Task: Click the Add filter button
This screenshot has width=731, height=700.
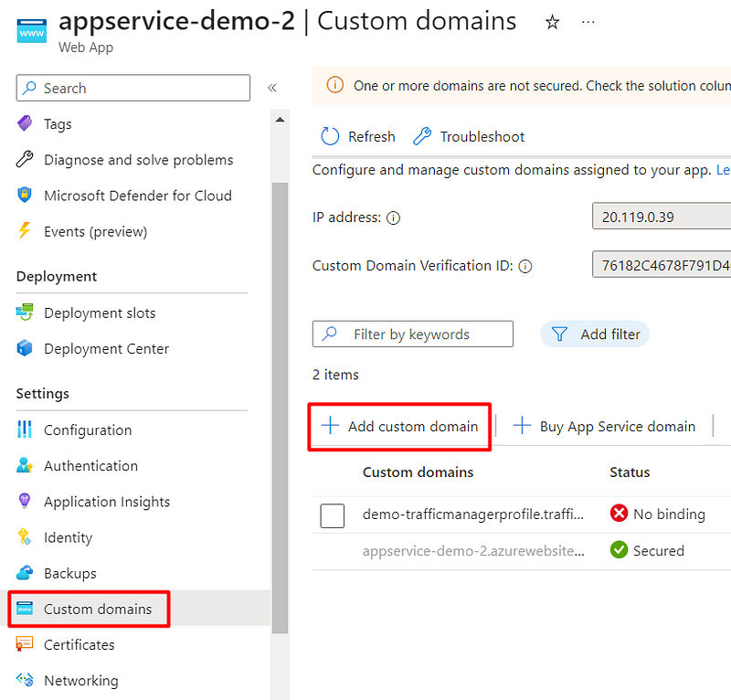Action: coord(595,334)
